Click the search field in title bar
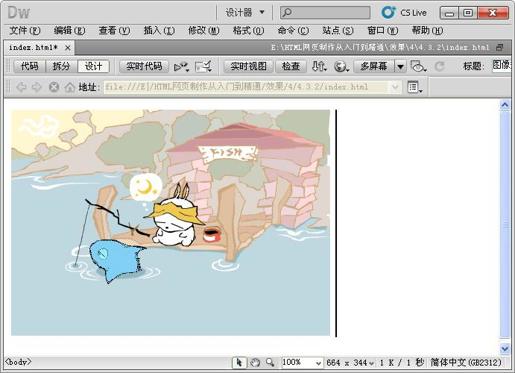This screenshot has width=515, height=373. [325, 13]
